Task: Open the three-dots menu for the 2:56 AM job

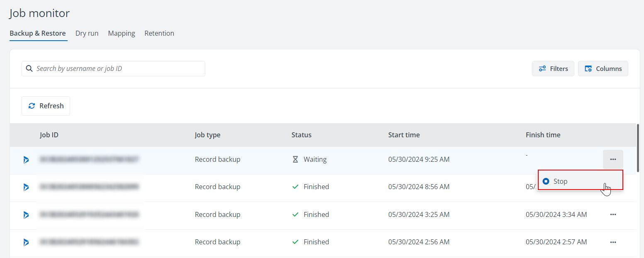Action: tap(613, 242)
